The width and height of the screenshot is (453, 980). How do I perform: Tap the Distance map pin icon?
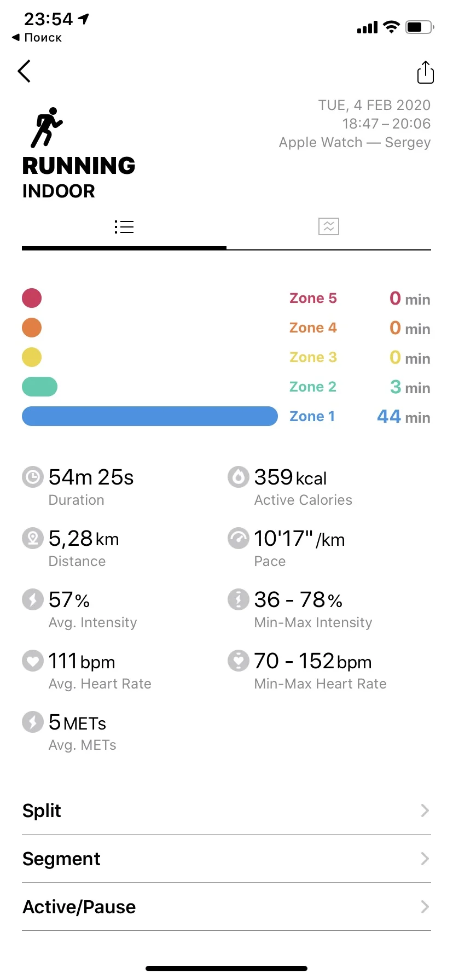coord(33,538)
